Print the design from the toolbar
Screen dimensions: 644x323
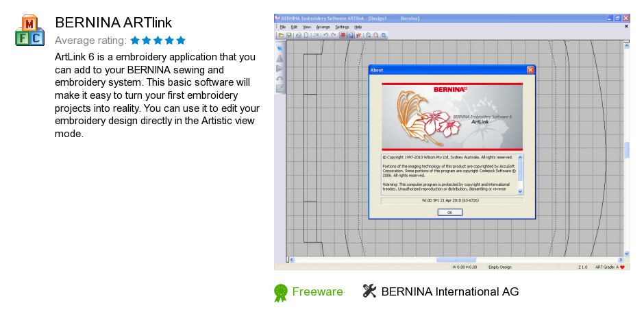pyautogui.click(x=299, y=35)
